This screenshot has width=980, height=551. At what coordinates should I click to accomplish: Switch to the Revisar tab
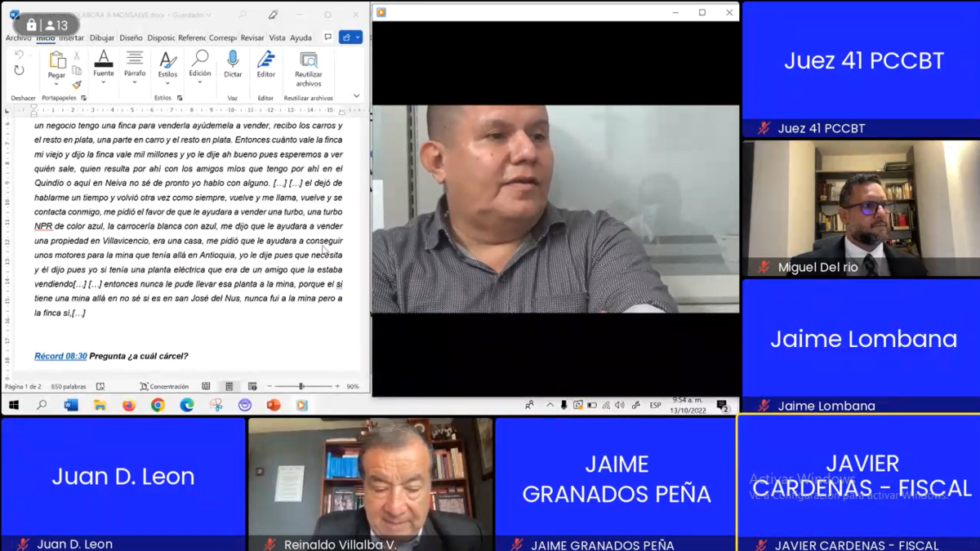click(x=252, y=38)
